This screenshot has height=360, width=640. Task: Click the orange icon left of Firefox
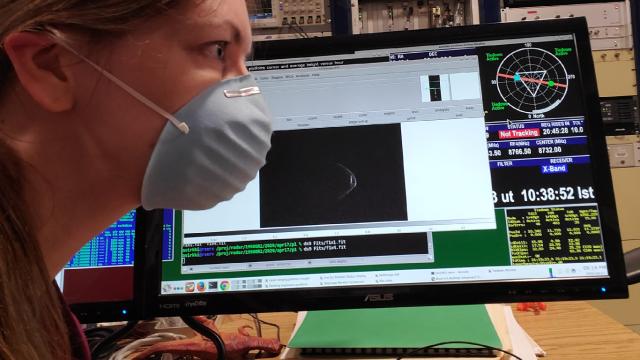pos(190,287)
